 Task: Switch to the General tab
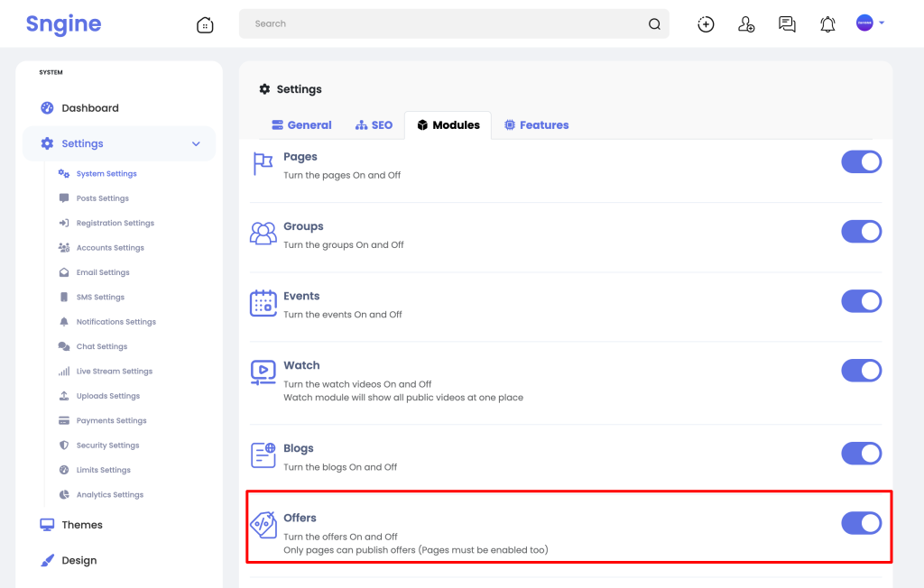[x=301, y=125]
